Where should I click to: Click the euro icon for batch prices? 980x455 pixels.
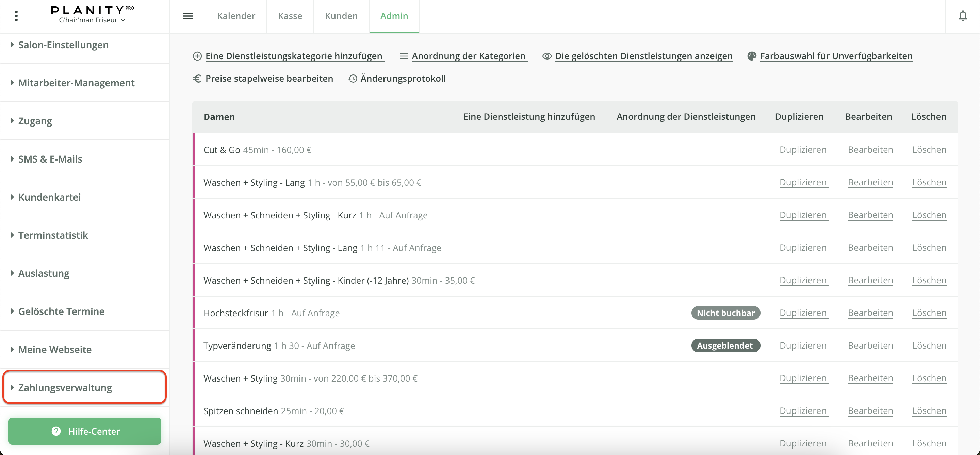[197, 78]
